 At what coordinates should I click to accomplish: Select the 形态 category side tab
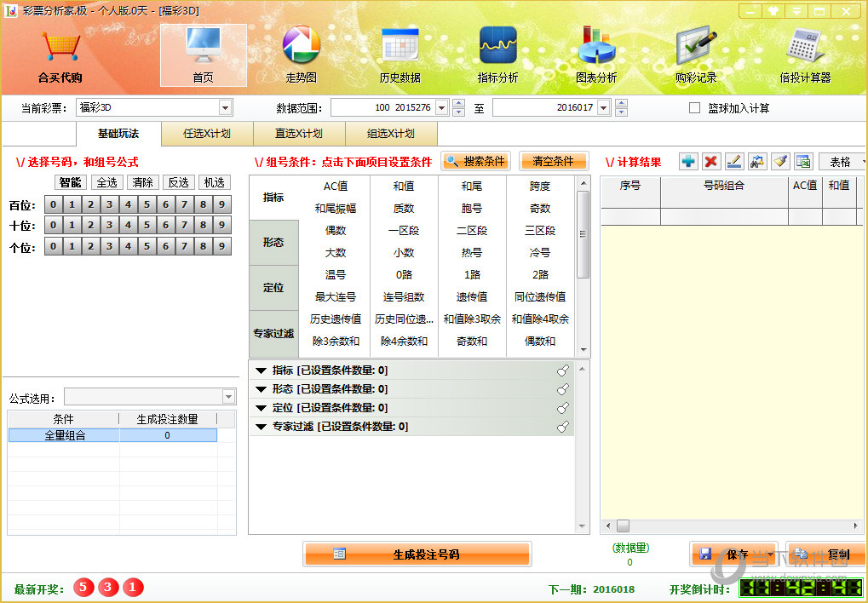tap(273, 243)
